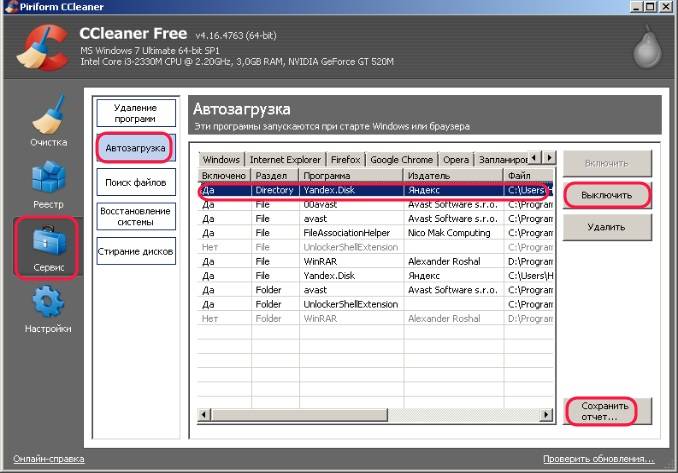678x473 pixels.
Task: Select the Yandex.Disk Directory row
Action: pos(375,189)
